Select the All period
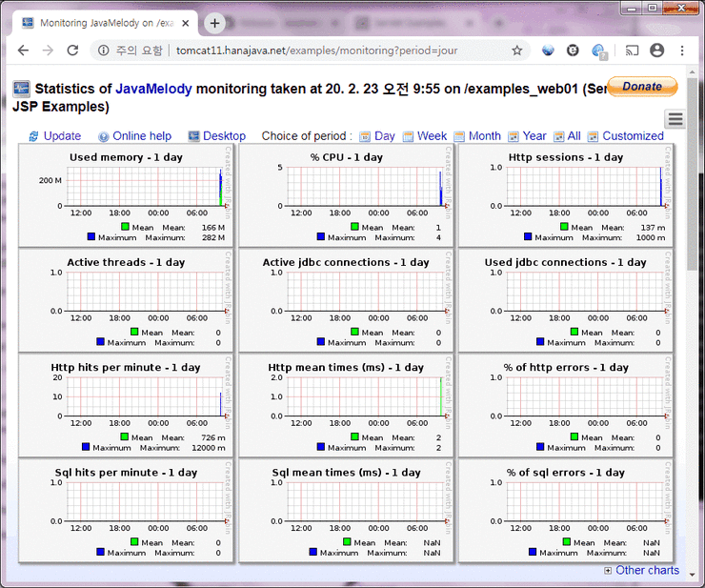The image size is (705, 588). point(574,136)
